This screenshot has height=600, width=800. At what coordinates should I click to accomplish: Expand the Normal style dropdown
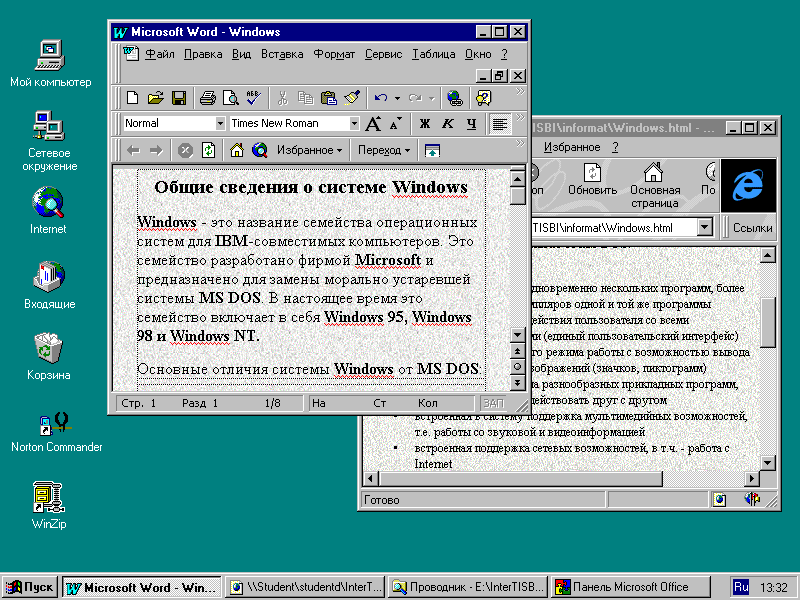pyautogui.click(x=220, y=124)
